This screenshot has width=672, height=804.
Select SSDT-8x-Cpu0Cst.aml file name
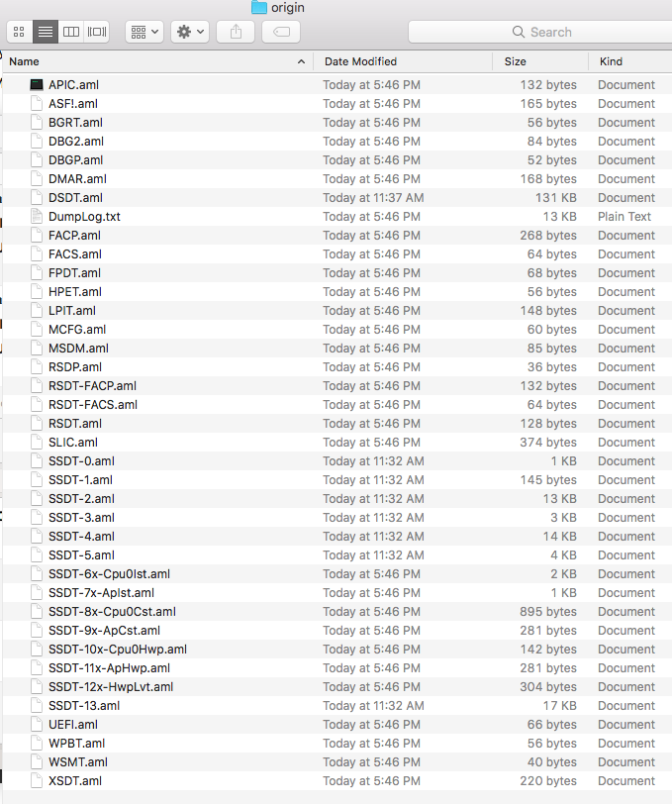(x=112, y=611)
